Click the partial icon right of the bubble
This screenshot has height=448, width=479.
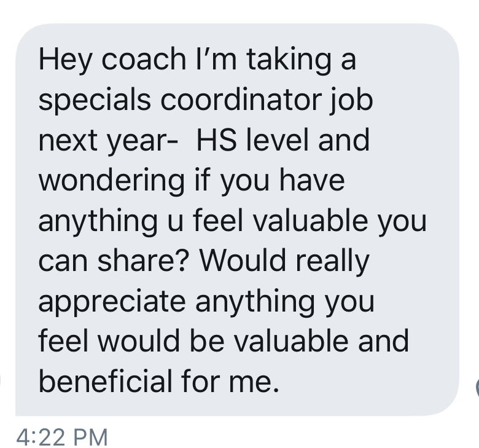(x=477, y=387)
